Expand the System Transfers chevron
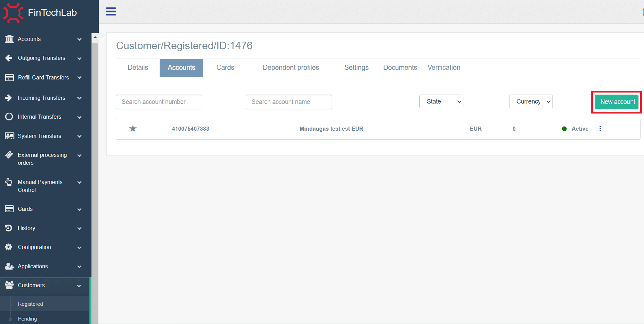 [x=79, y=136]
